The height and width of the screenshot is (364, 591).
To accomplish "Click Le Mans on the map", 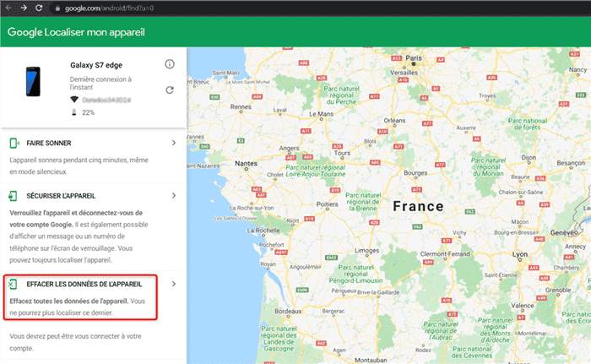I will pos(321,113).
